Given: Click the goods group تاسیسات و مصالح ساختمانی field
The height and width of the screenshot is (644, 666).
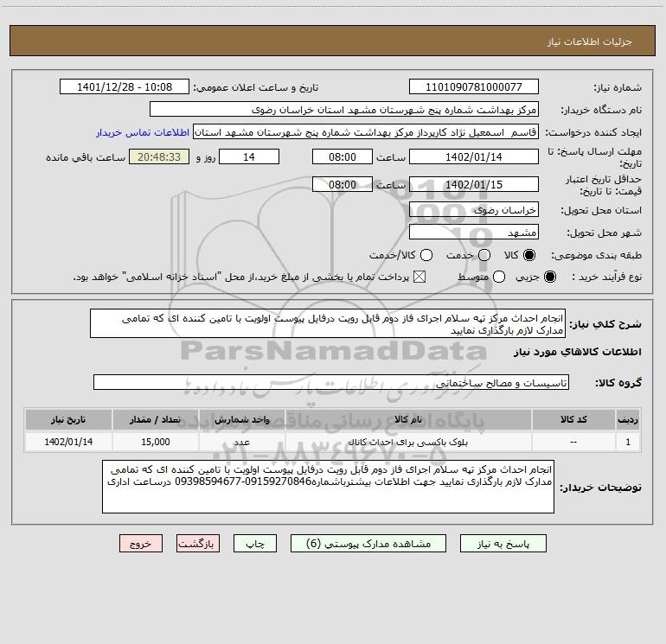Looking at the screenshot, I should coord(331,382).
